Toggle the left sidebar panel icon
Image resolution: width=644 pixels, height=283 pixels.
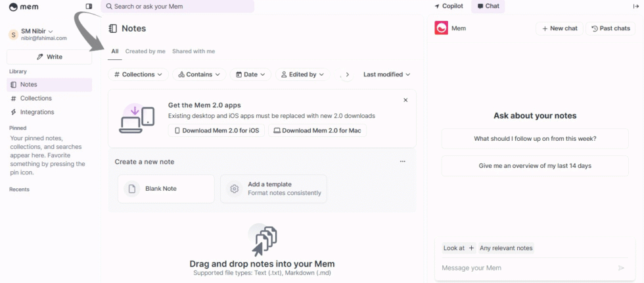click(89, 7)
